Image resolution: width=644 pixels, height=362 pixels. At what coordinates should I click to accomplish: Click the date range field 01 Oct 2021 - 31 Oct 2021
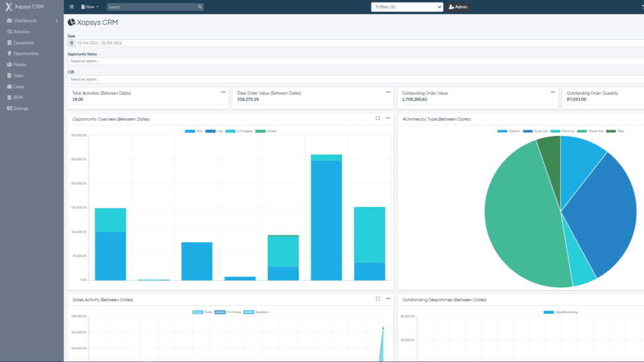pyautogui.click(x=359, y=43)
